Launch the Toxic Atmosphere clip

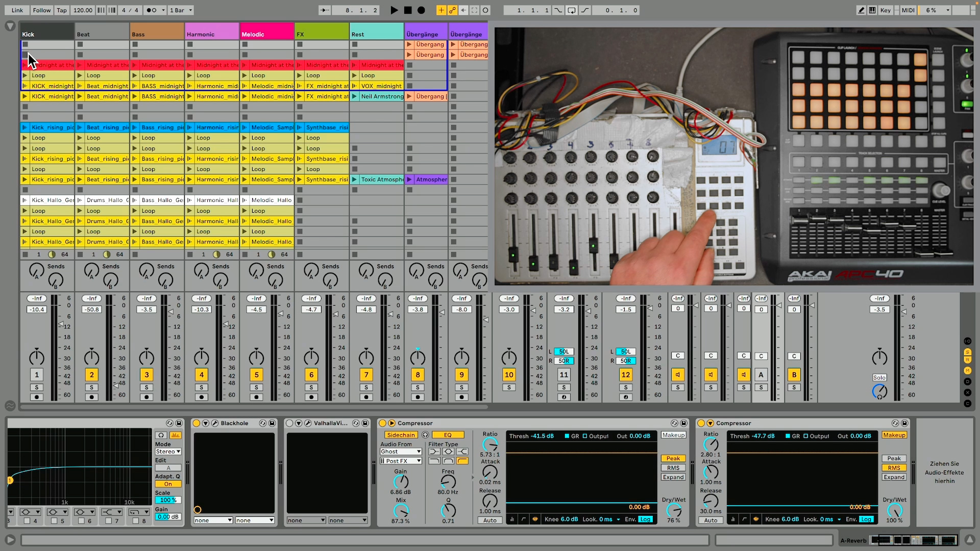[354, 180]
